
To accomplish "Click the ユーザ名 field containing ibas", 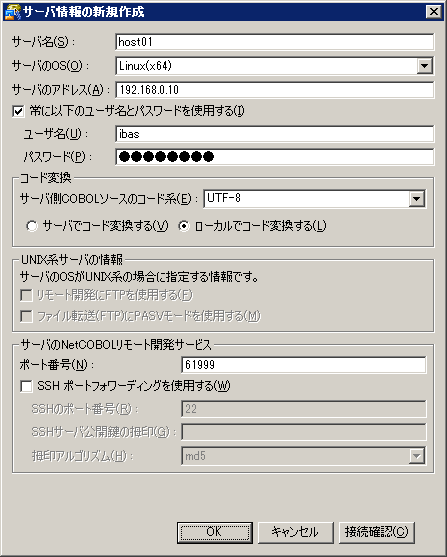I will pos(274,134).
